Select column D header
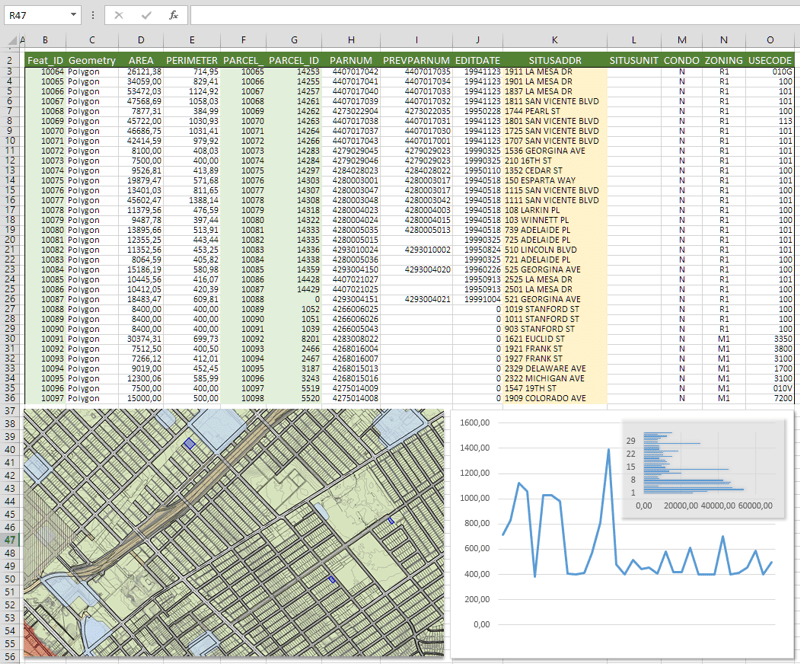 pyautogui.click(x=141, y=40)
